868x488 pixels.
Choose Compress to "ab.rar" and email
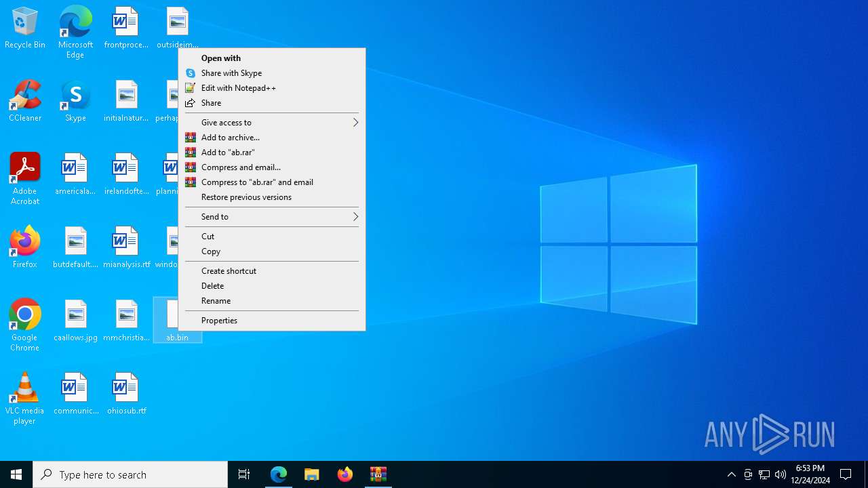click(271, 182)
